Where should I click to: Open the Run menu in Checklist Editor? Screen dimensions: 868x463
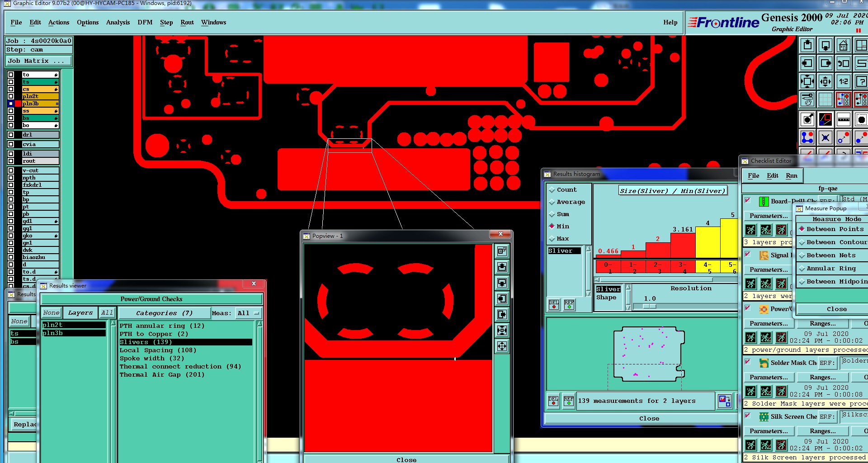pyautogui.click(x=792, y=175)
